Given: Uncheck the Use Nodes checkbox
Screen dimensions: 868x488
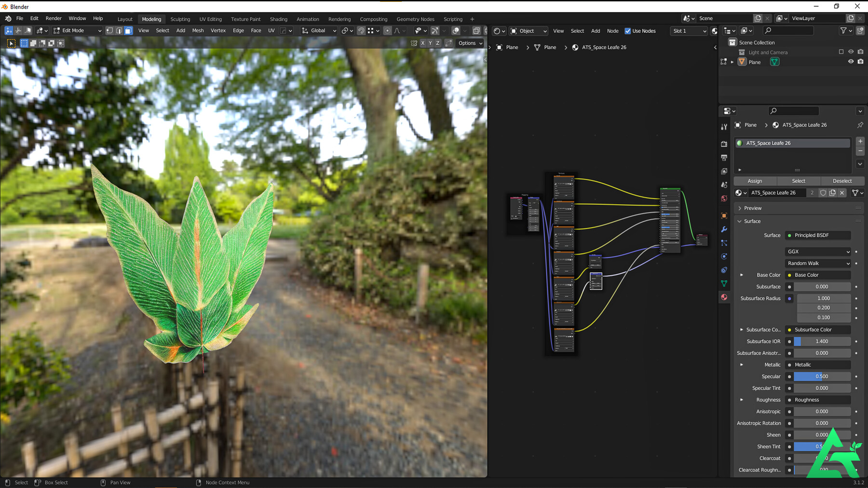Looking at the screenshot, I should point(628,31).
